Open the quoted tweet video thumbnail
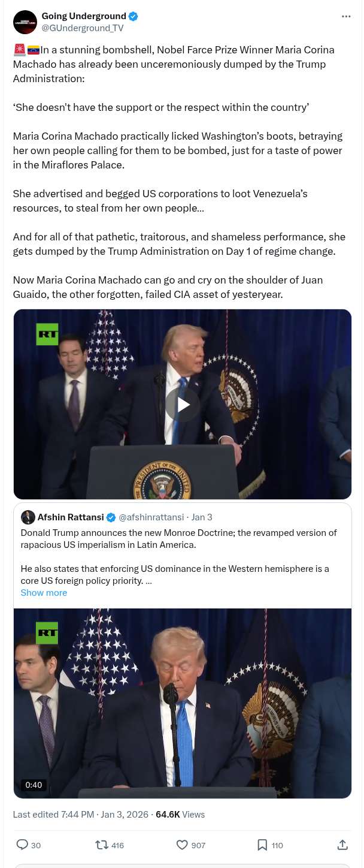This screenshot has width=364, height=868. coord(182,703)
